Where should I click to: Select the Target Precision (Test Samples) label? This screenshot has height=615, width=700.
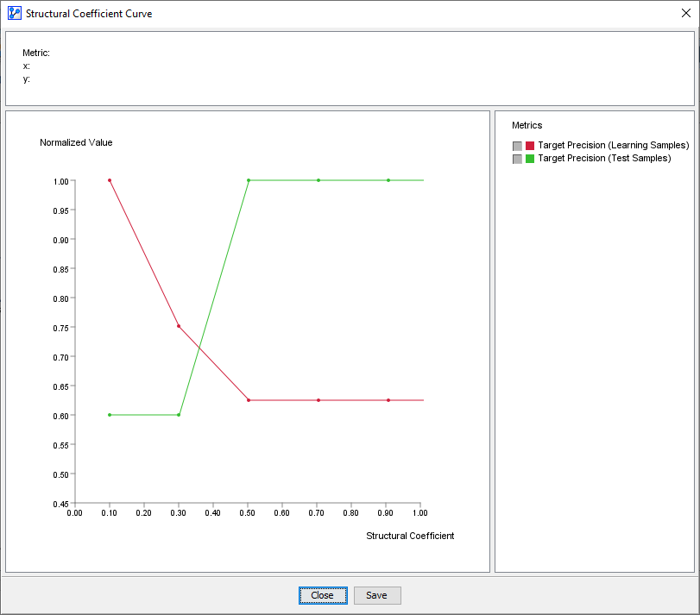click(604, 159)
